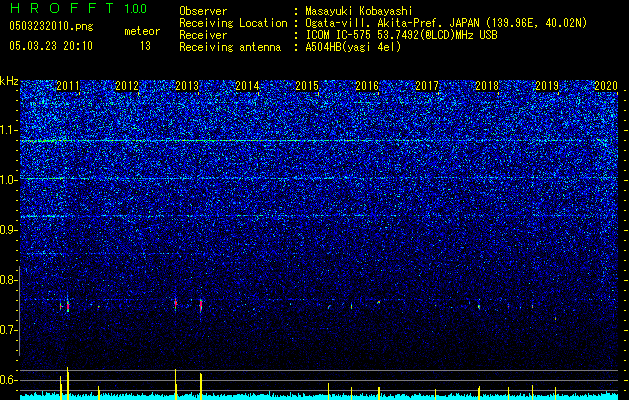
Task: Click the 2013 time marker
Action: pyautogui.click(x=187, y=85)
